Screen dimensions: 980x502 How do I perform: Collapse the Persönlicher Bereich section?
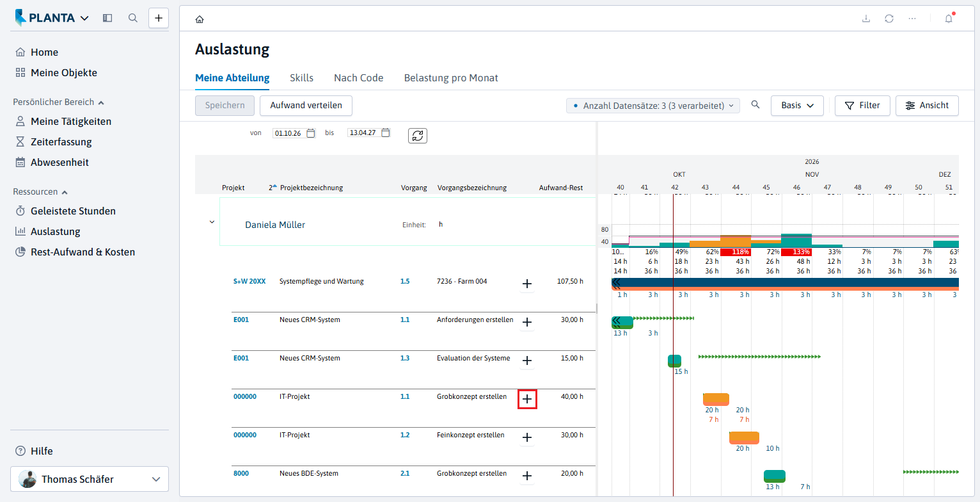click(58, 102)
